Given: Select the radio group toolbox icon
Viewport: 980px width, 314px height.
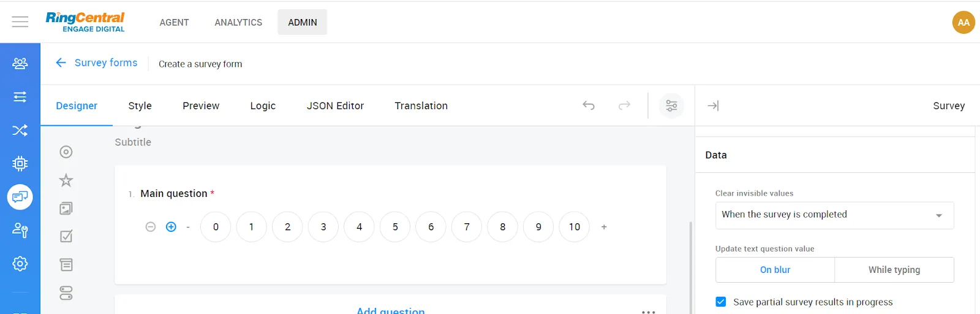Looking at the screenshot, I should tap(66, 152).
